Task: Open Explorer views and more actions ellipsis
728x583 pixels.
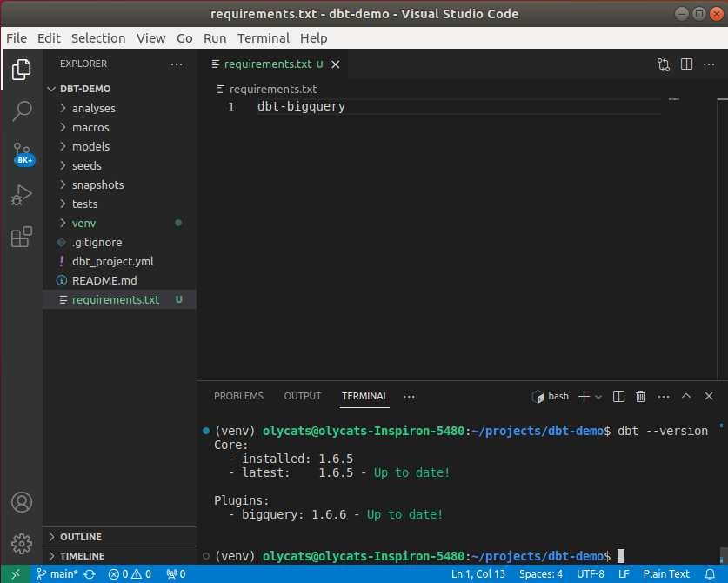Action: coord(177,64)
